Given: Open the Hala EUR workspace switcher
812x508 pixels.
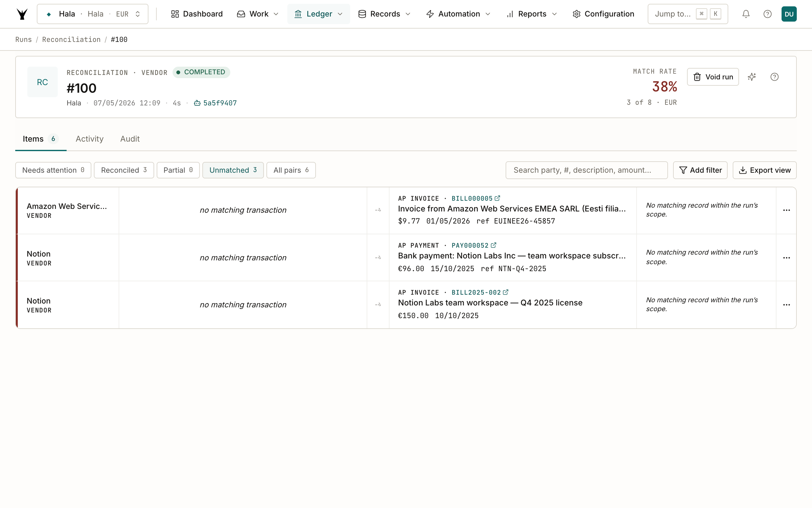Looking at the screenshot, I should tap(93, 14).
